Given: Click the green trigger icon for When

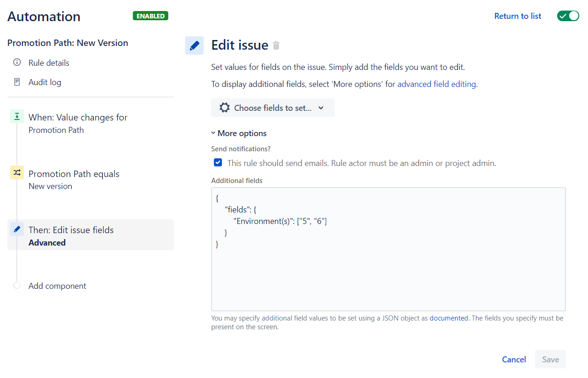Looking at the screenshot, I should tap(17, 117).
